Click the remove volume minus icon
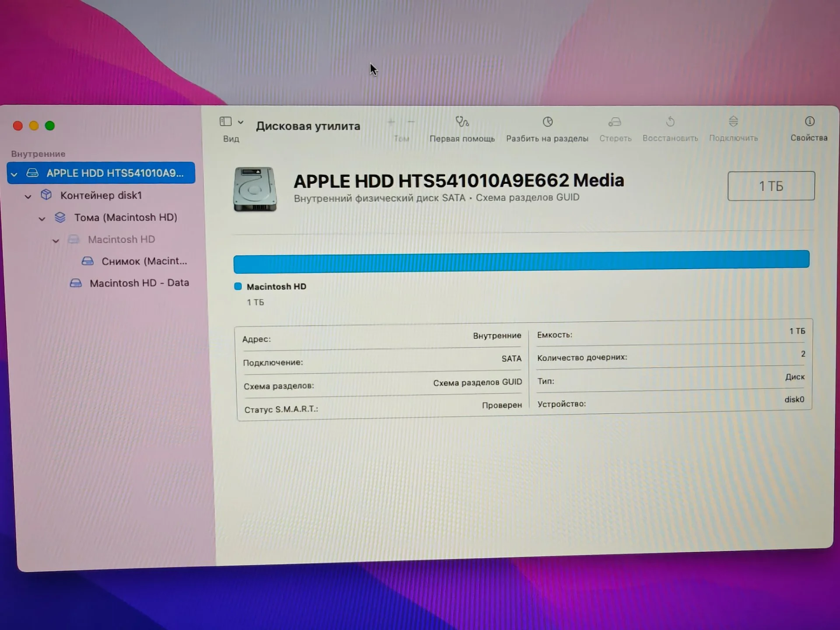The height and width of the screenshot is (630, 840). (411, 122)
